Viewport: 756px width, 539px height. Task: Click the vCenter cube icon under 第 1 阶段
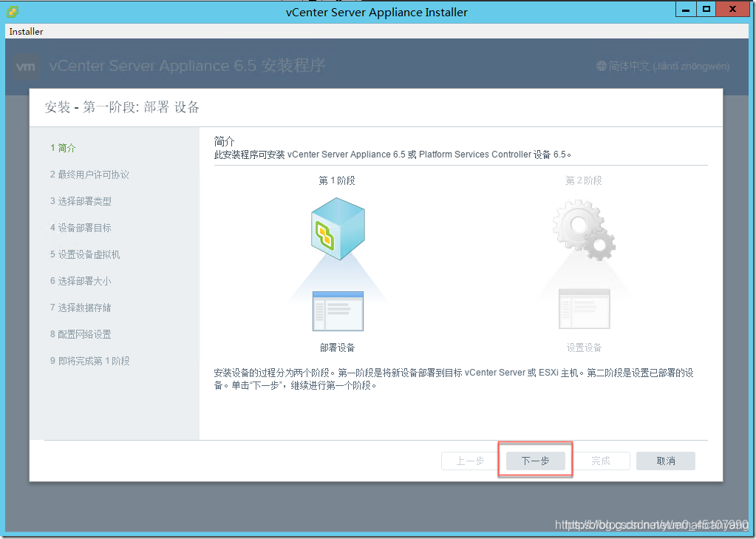(338, 228)
